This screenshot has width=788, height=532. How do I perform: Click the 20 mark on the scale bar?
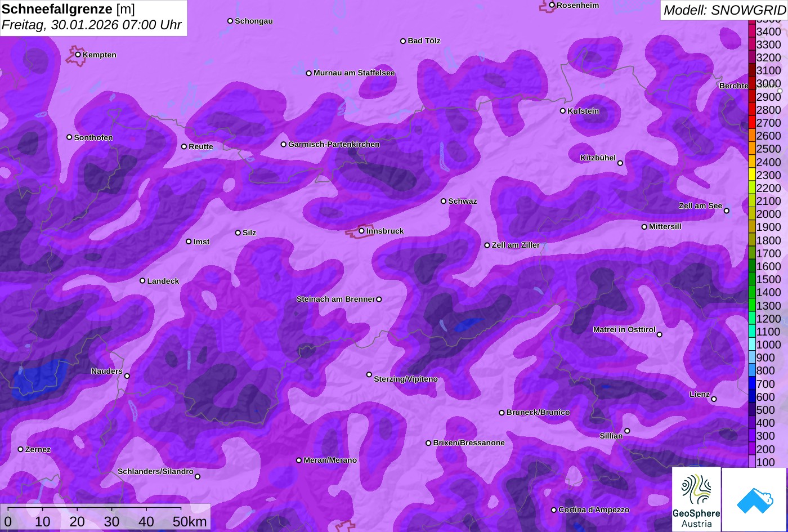pyautogui.click(x=77, y=521)
